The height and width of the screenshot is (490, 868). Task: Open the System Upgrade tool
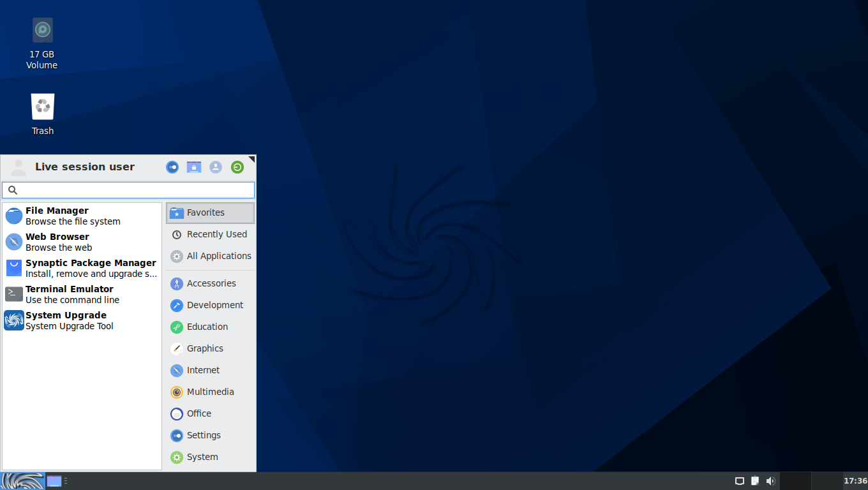[x=82, y=320]
